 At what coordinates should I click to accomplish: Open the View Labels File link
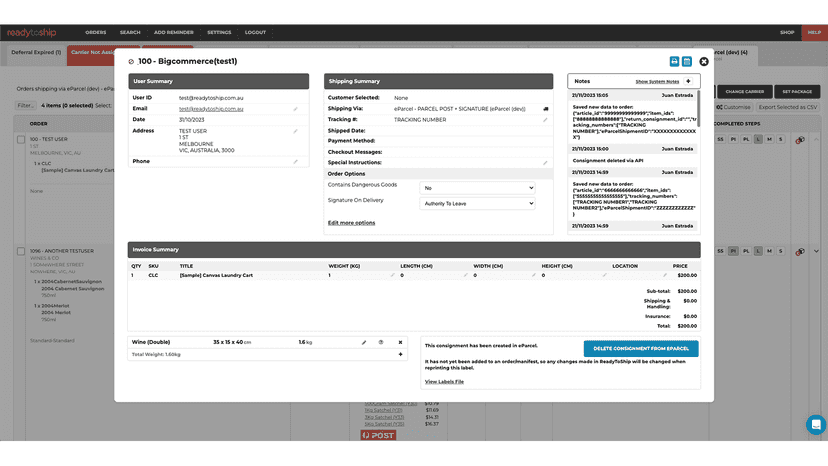tap(444, 381)
